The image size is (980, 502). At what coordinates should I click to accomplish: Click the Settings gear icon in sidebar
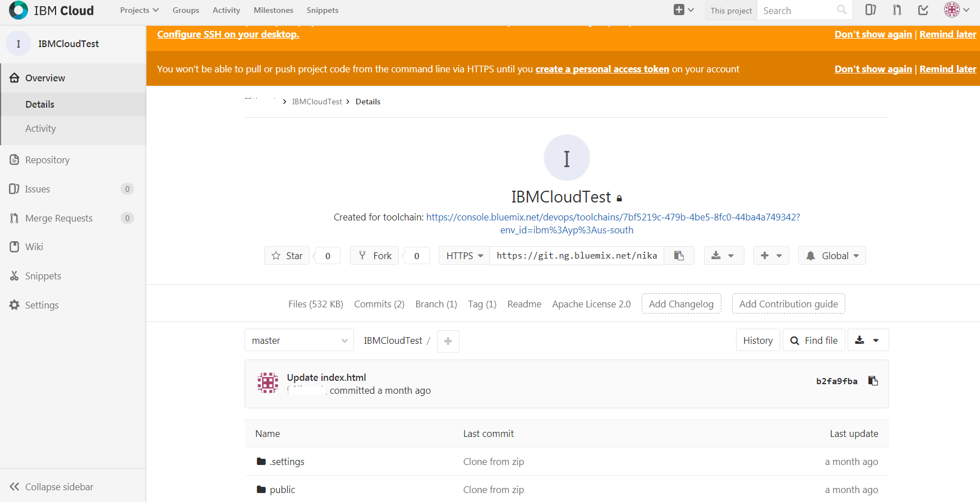[15, 305]
